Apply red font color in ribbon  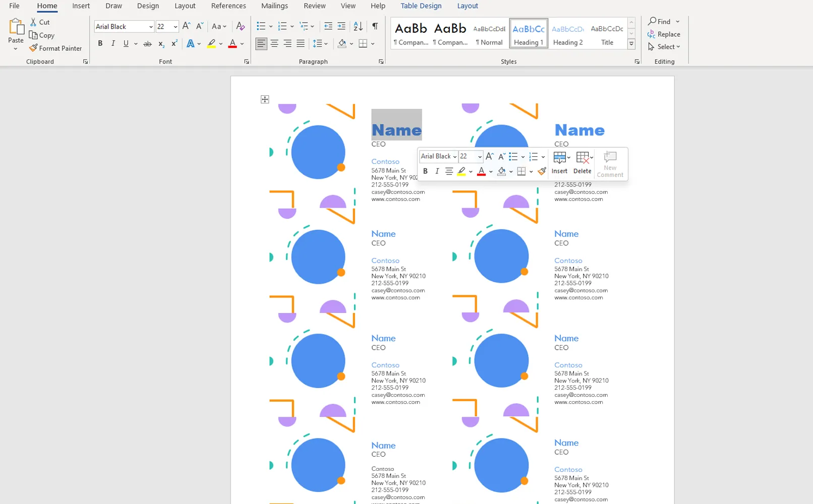coord(233,44)
